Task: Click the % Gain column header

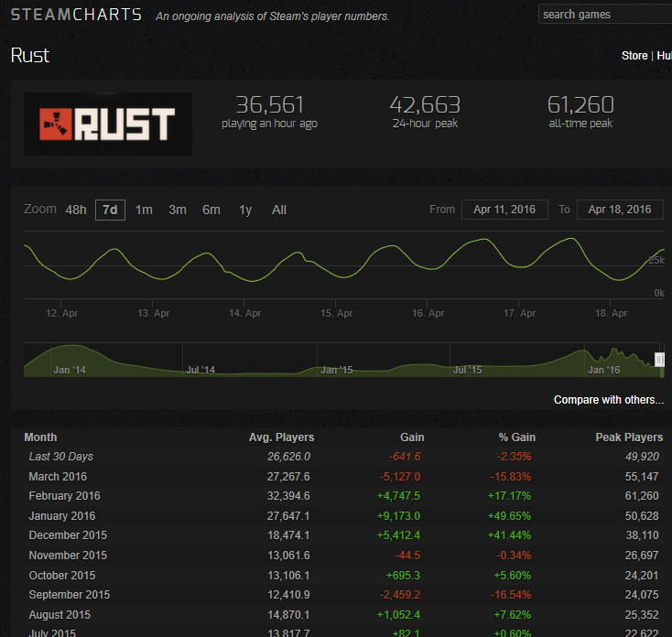Action: click(517, 437)
